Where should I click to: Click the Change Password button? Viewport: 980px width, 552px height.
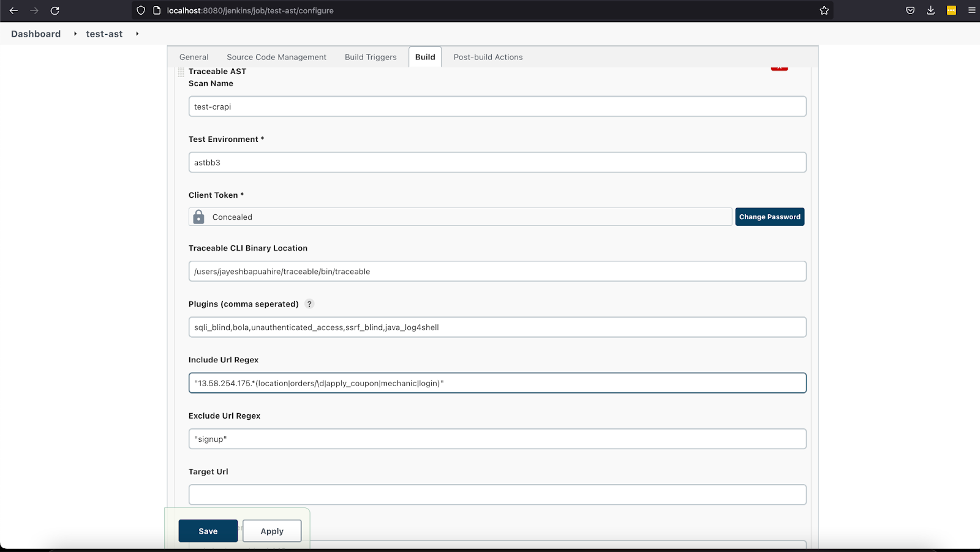pyautogui.click(x=770, y=217)
